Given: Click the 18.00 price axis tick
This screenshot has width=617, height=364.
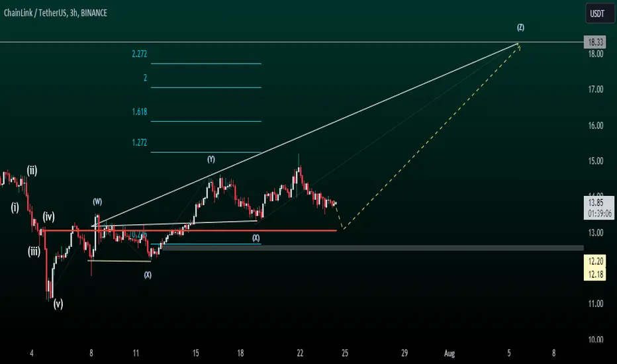Looking at the screenshot, I should click(x=595, y=54).
